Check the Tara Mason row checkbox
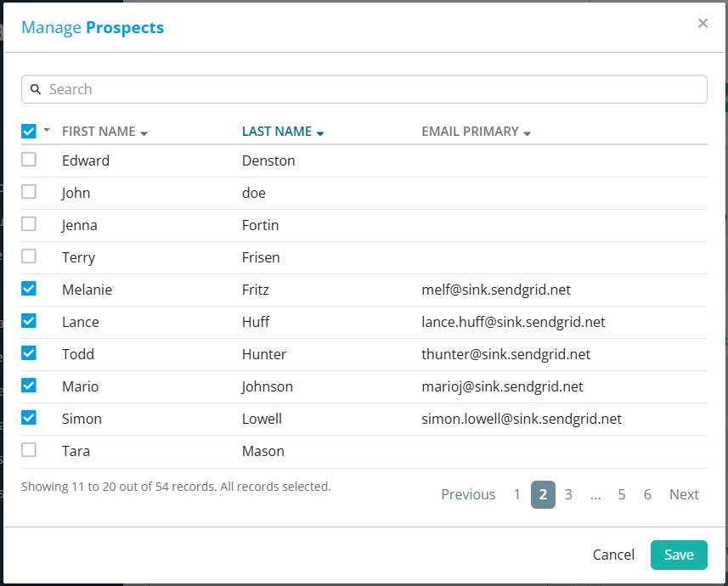Viewport: 728px width, 586px height. [29, 450]
